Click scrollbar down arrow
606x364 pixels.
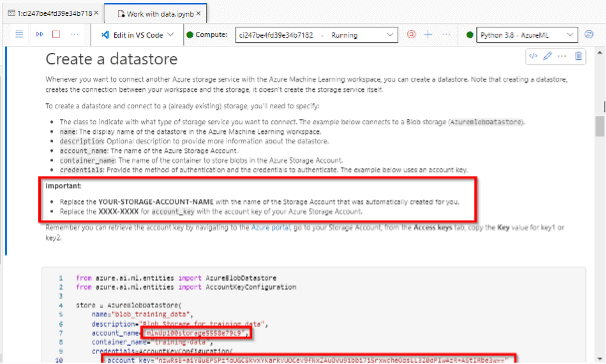coord(599,359)
